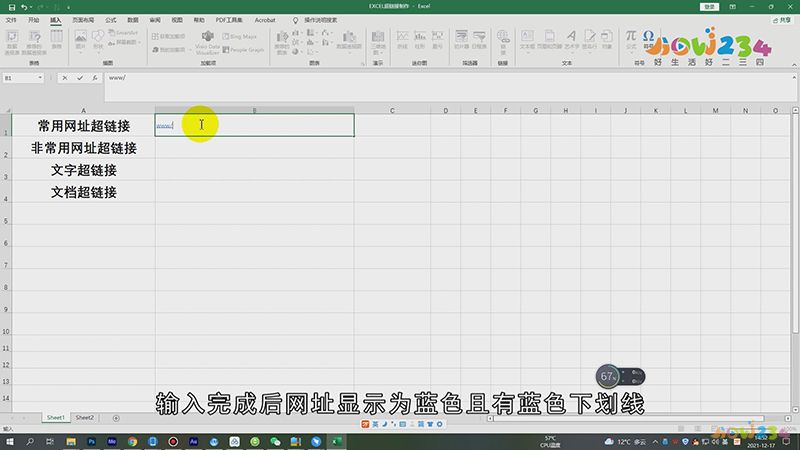Open the Acrobat tab
The height and width of the screenshot is (450, 800).
[265, 20]
